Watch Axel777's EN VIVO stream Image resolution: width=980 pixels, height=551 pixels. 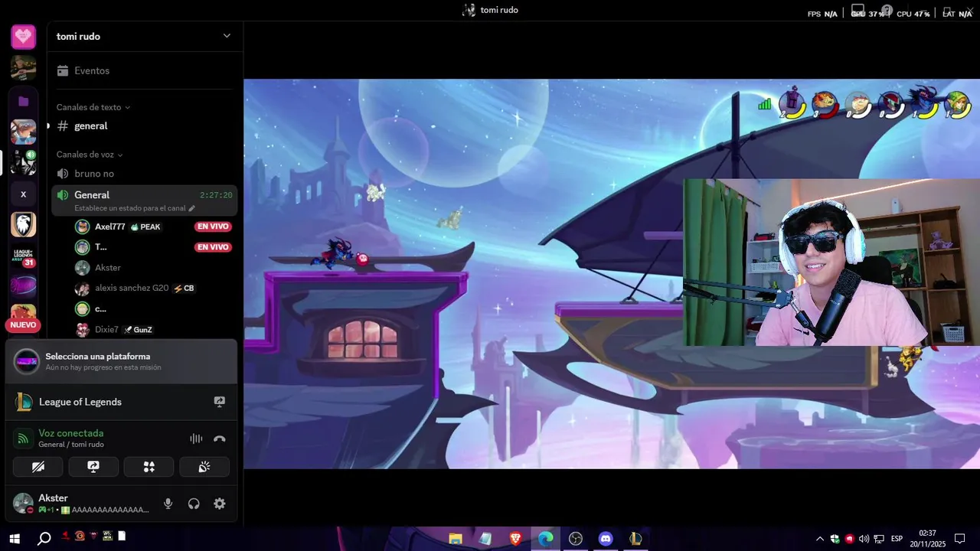click(x=213, y=227)
